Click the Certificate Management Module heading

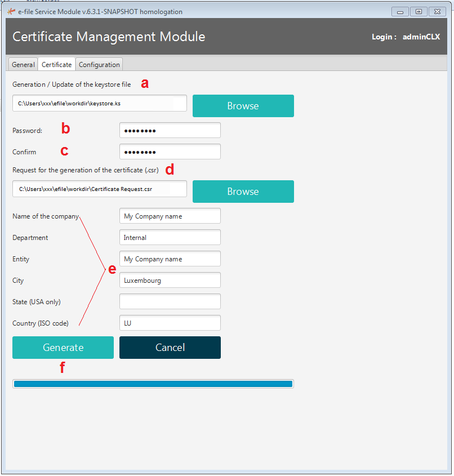[109, 37]
